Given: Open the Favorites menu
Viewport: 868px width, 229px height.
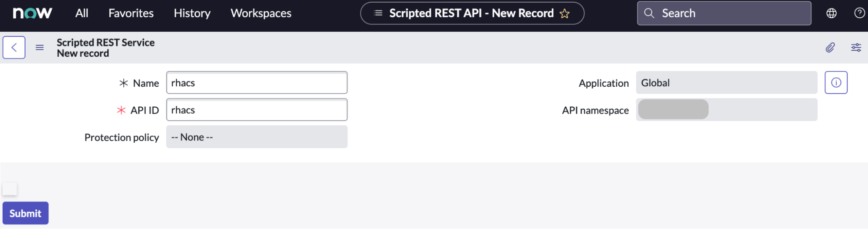Looking at the screenshot, I should [x=131, y=13].
